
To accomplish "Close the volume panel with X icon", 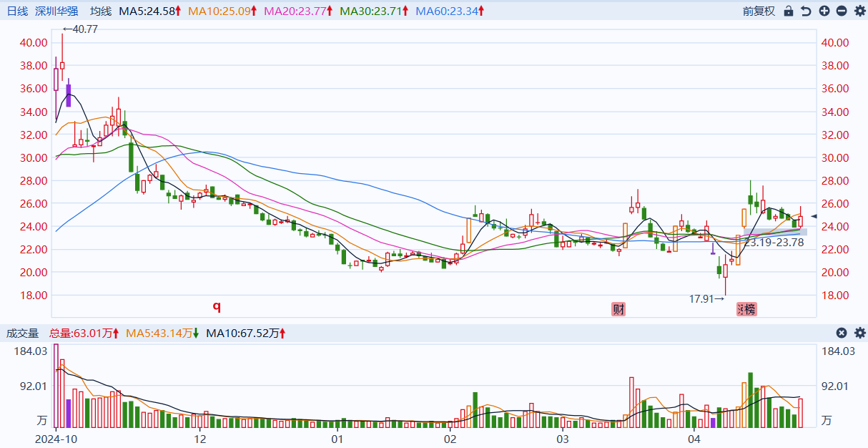I will point(842,333).
